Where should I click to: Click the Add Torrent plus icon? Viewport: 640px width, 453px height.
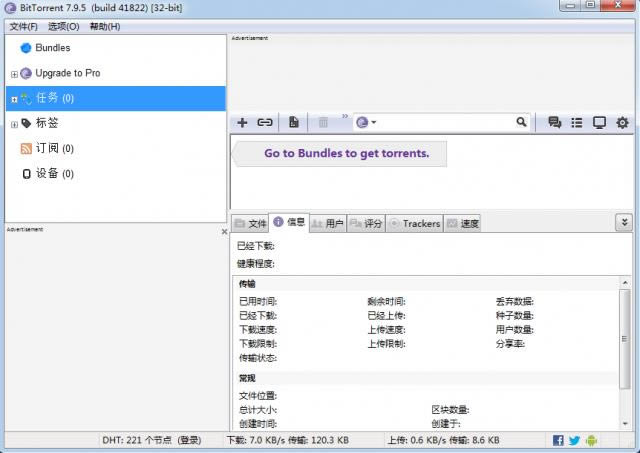pos(242,122)
